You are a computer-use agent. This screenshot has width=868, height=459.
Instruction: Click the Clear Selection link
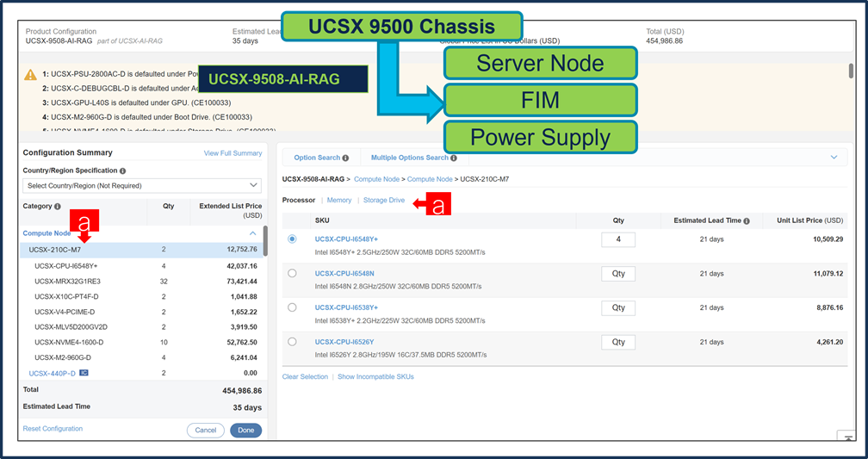[x=305, y=376]
